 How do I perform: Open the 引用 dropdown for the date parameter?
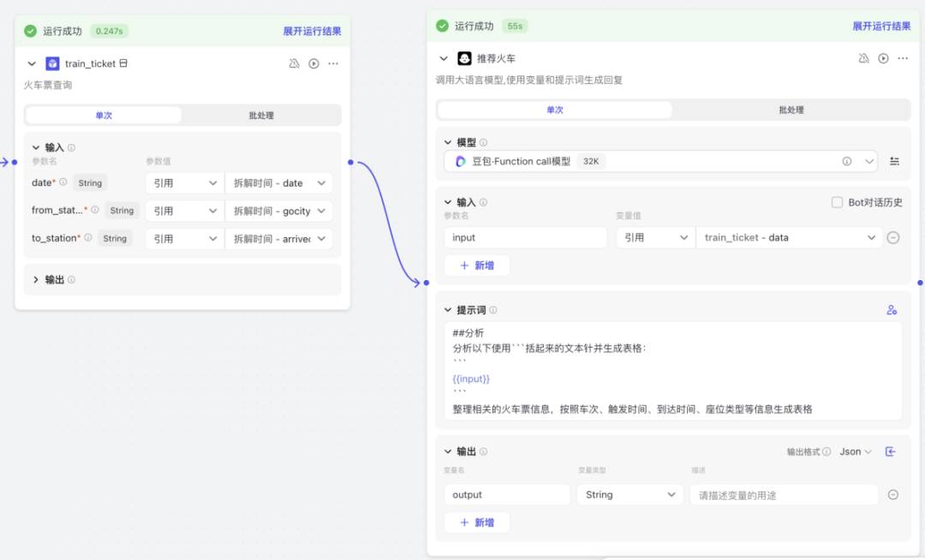pyautogui.click(x=185, y=182)
